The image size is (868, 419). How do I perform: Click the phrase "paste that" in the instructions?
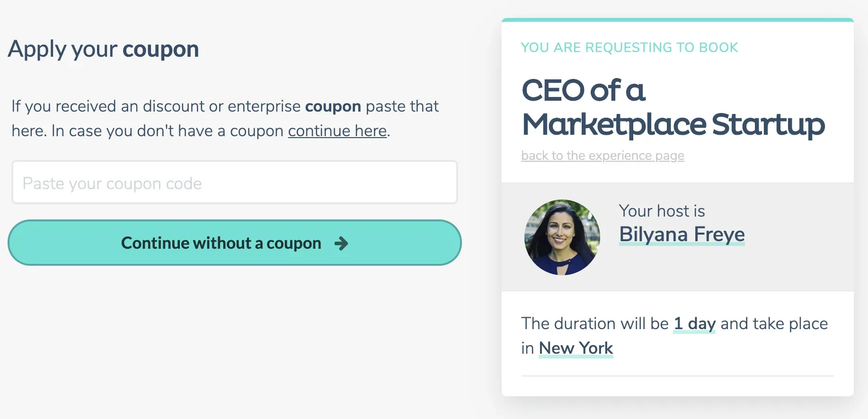tap(402, 106)
